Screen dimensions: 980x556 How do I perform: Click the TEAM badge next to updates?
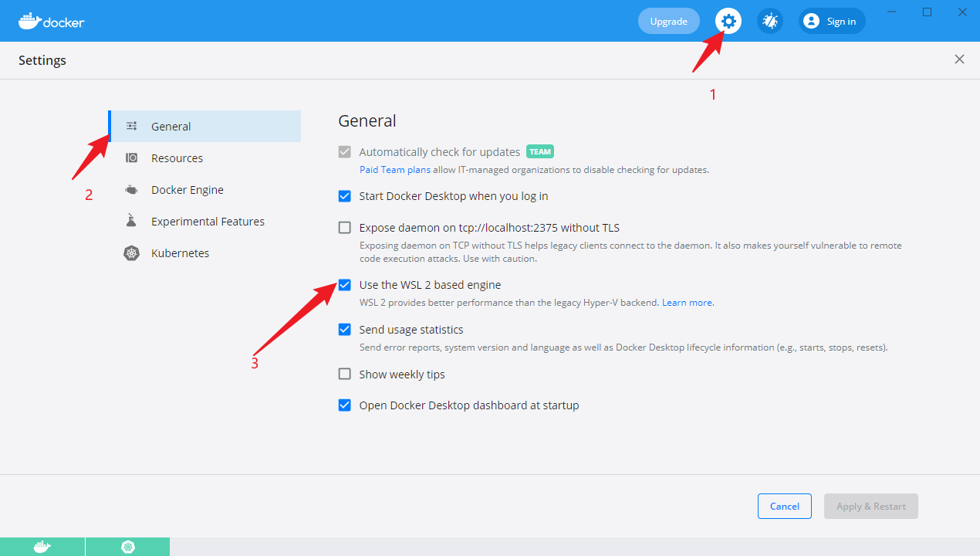click(x=540, y=151)
